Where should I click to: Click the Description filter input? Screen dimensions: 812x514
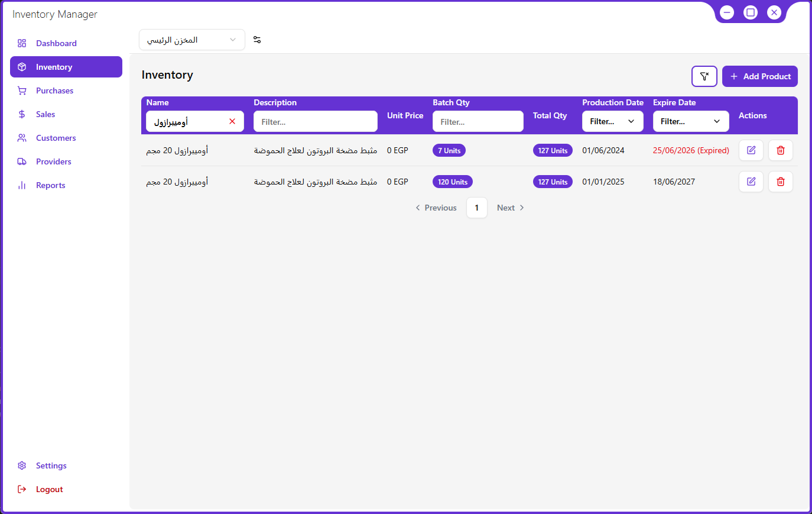(x=316, y=121)
